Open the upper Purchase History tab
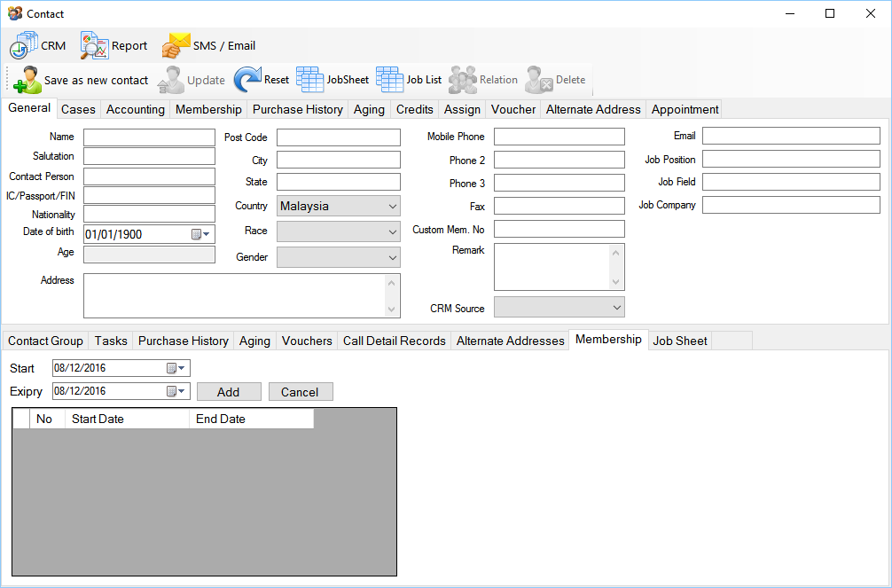 298,109
